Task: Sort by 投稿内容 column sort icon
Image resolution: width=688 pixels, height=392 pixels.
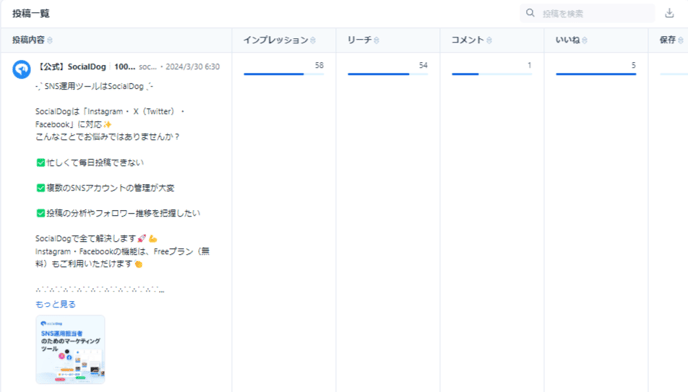Action: pyautogui.click(x=50, y=40)
